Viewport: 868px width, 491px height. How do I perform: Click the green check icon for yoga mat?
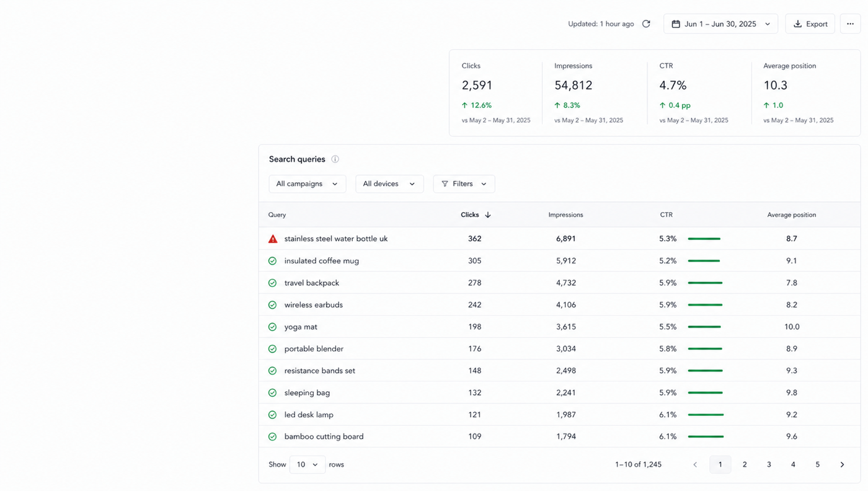(272, 327)
